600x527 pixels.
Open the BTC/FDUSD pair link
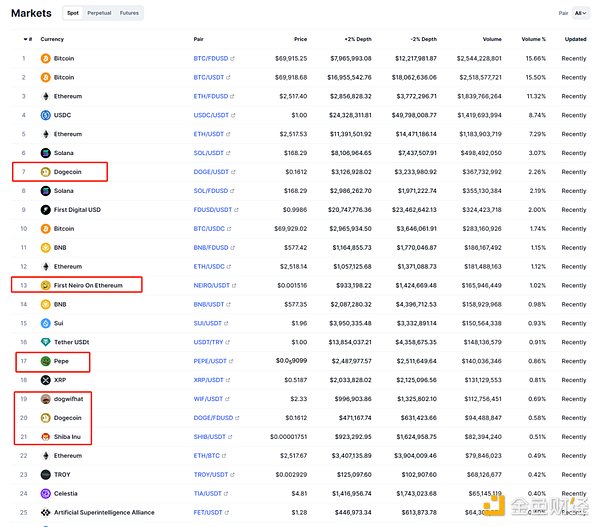211,59
